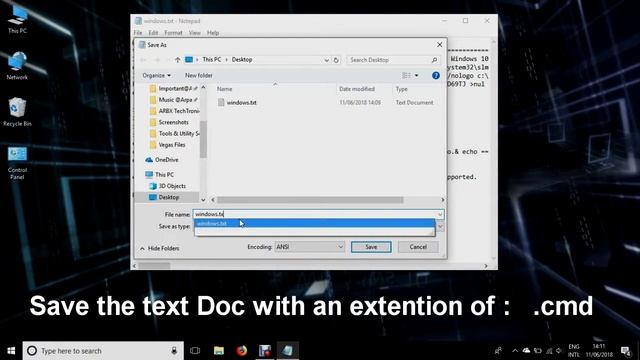The height and width of the screenshot is (360, 640).
Task: Click the Forward arrow in Save As dialog
Action: (157, 60)
